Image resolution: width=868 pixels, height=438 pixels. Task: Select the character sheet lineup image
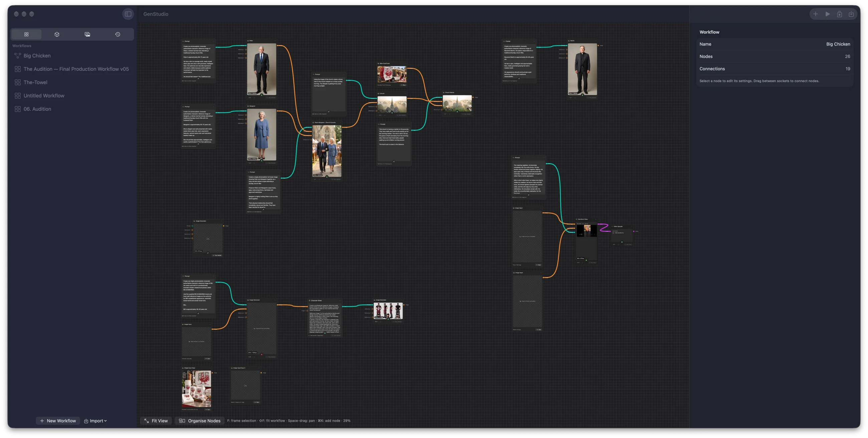coord(388,311)
